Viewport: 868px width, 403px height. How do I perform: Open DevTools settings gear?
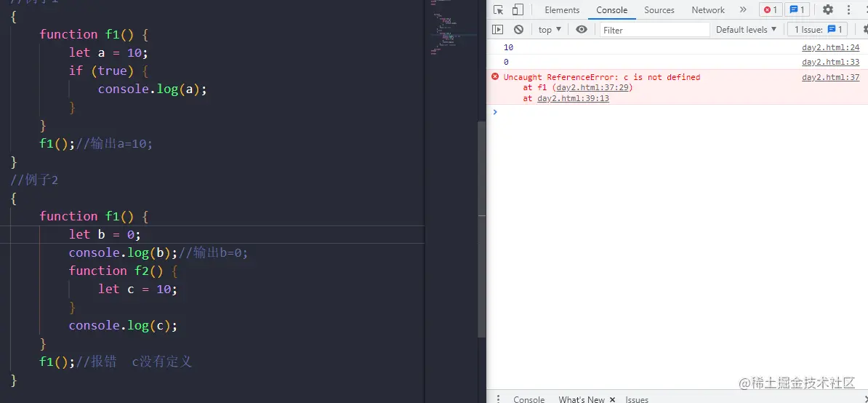(x=827, y=10)
